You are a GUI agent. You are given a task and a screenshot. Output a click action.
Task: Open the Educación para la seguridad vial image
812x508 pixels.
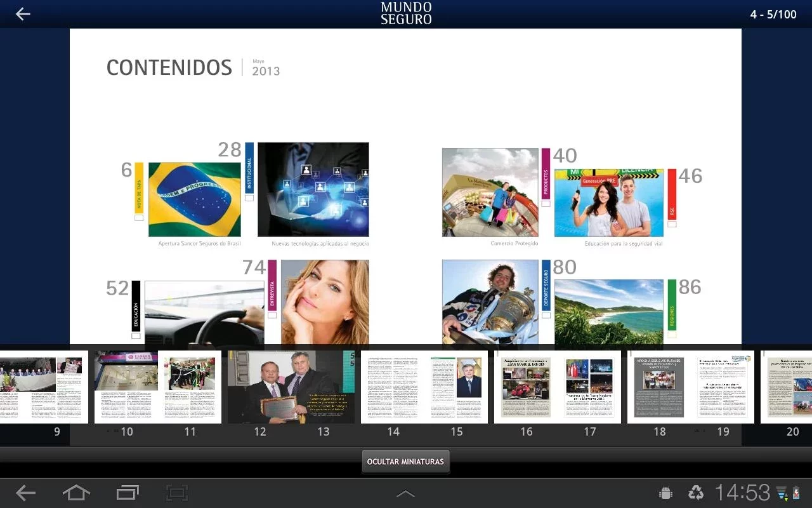pyautogui.click(x=609, y=203)
